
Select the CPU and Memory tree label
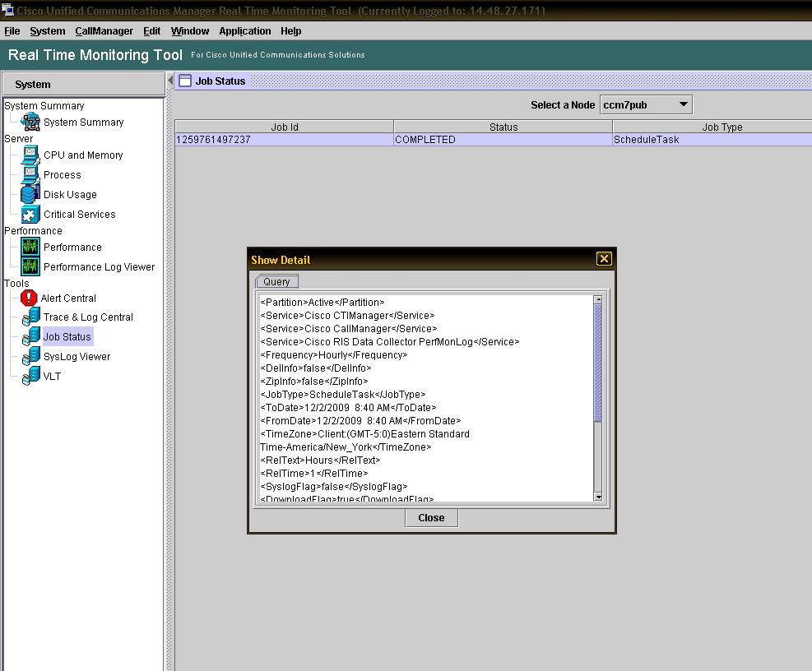[83, 155]
